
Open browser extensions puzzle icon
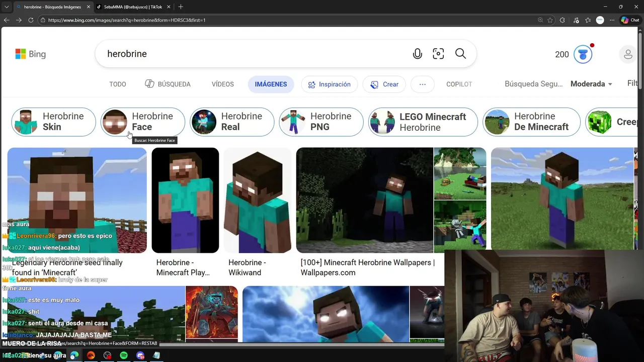click(x=562, y=20)
